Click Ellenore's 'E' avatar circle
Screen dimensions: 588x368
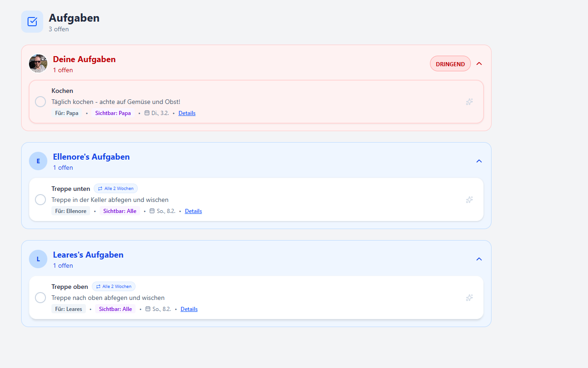click(x=38, y=161)
